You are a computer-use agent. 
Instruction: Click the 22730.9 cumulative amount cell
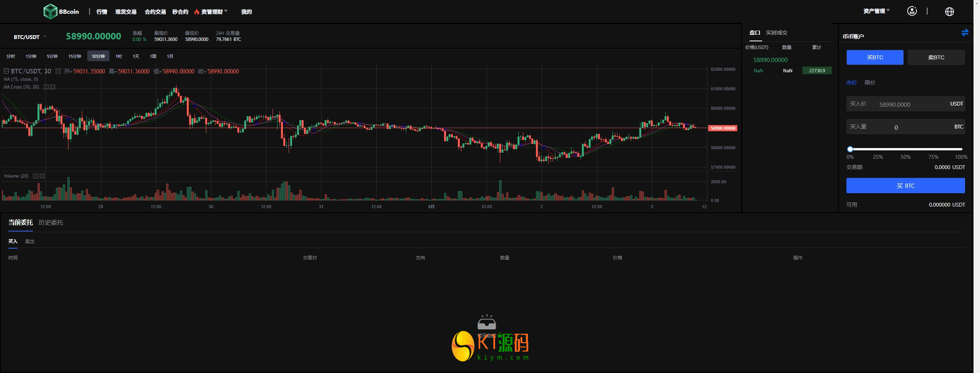pyautogui.click(x=817, y=71)
